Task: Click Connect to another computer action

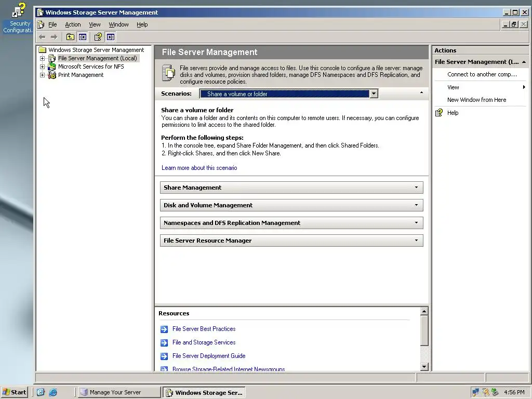Action: 482,74
